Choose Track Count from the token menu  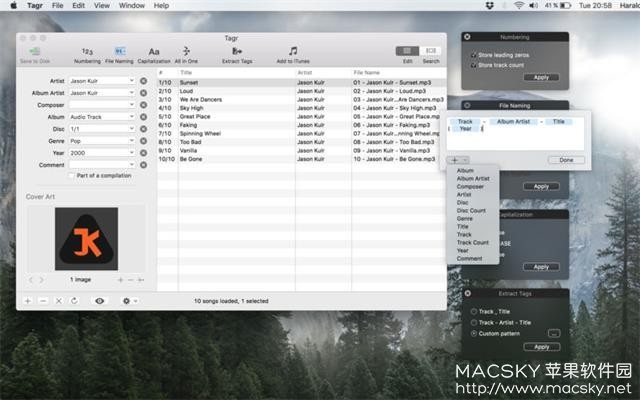pyautogui.click(x=473, y=242)
